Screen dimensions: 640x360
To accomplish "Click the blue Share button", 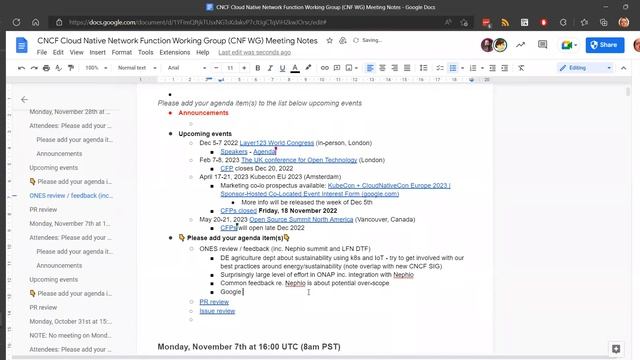I will [605, 45].
